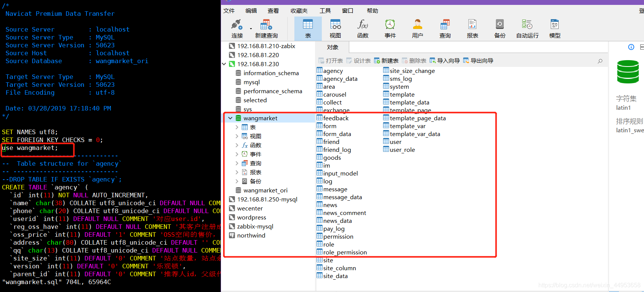Click the 打开表 button
Image resolution: width=644 pixels, height=292 pixels.
pyautogui.click(x=331, y=61)
